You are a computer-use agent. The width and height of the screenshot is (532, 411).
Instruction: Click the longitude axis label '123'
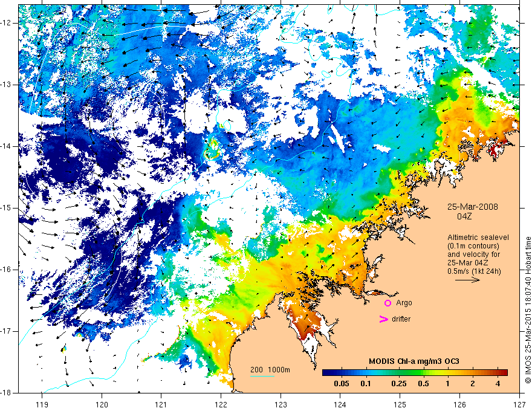pos(281,404)
